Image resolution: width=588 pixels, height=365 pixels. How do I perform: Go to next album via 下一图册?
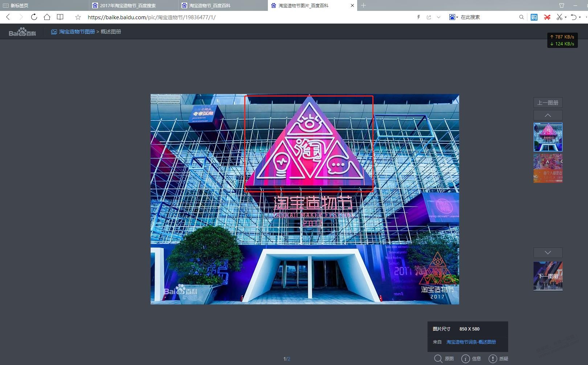[548, 276]
